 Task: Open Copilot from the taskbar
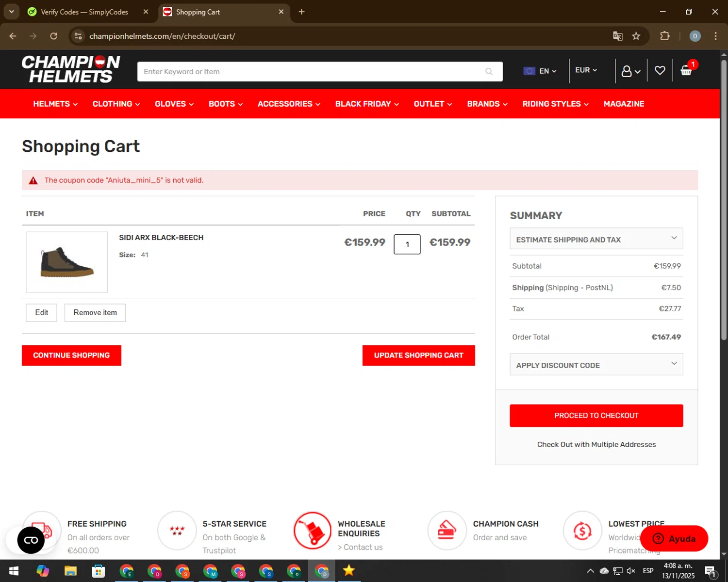point(43,571)
